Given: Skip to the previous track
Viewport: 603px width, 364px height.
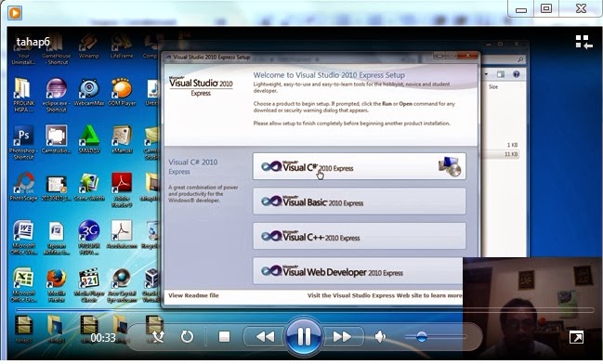Looking at the screenshot, I should (x=265, y=337).
